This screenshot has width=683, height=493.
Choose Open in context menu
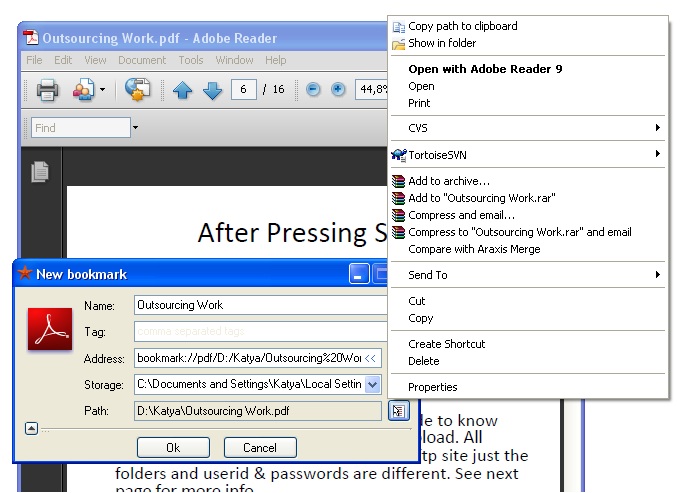click(x=527, y=86)
